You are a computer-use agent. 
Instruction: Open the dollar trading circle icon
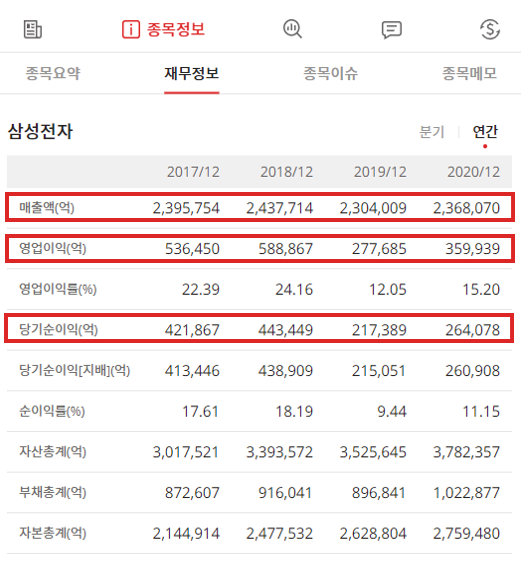490,29
